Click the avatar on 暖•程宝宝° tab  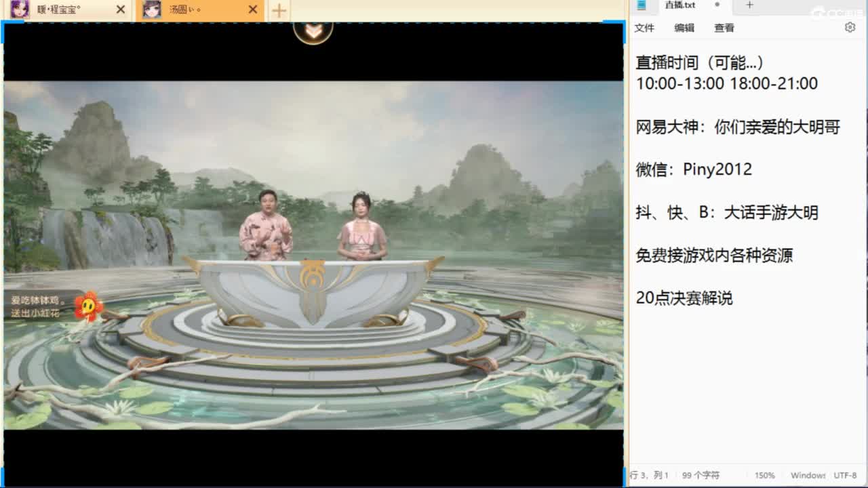click(20, 9)
